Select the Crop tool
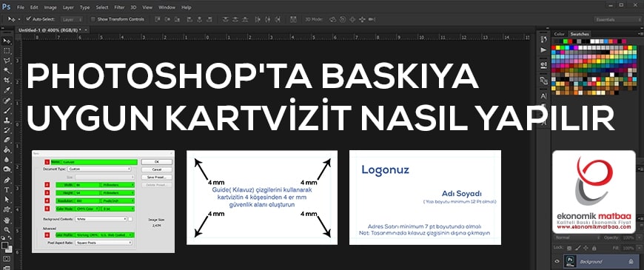 click(7, 81)
